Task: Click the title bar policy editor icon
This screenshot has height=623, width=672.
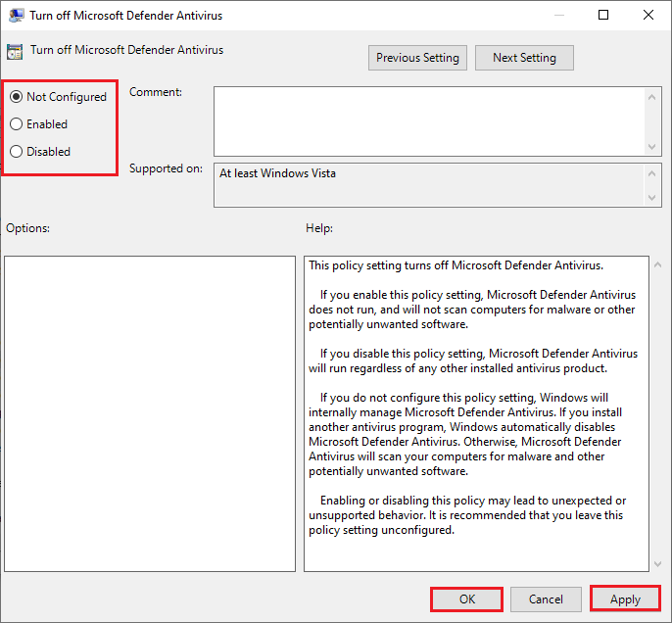Action: pos(17,16)
